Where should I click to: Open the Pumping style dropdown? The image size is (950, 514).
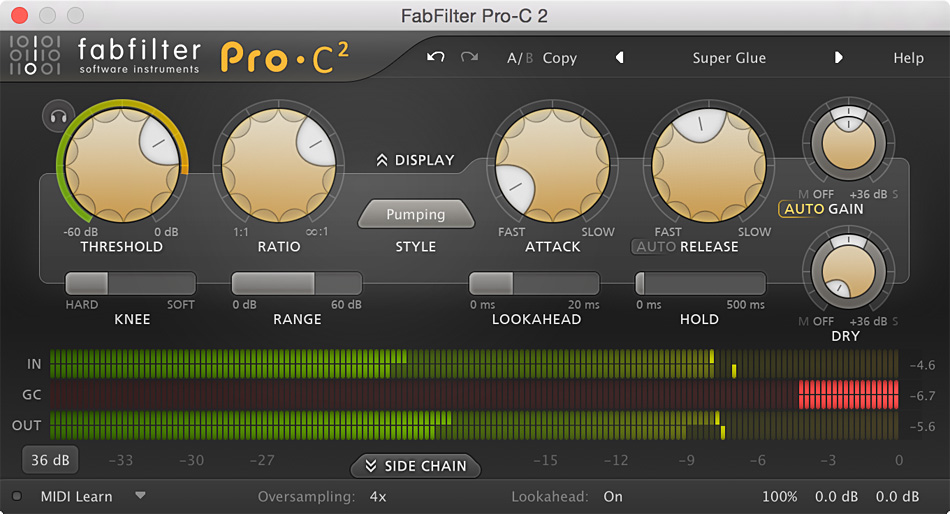click(416, 214)
